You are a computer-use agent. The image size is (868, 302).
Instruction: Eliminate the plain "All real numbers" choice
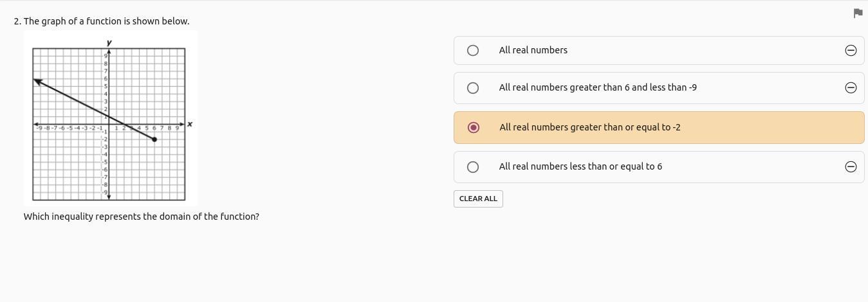[x=851, y=50]
